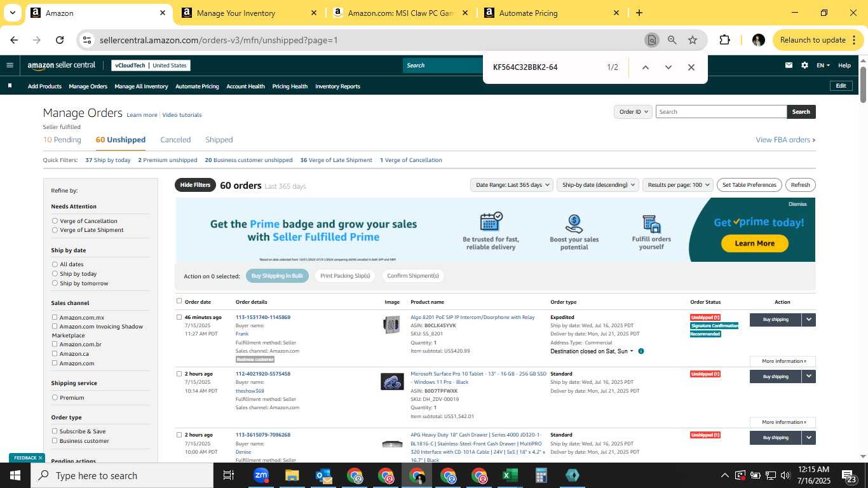Image resolution: width=868 pixels, height=488 pixels.
Task: Go back to the previous page
Action: tap(14, 40)
